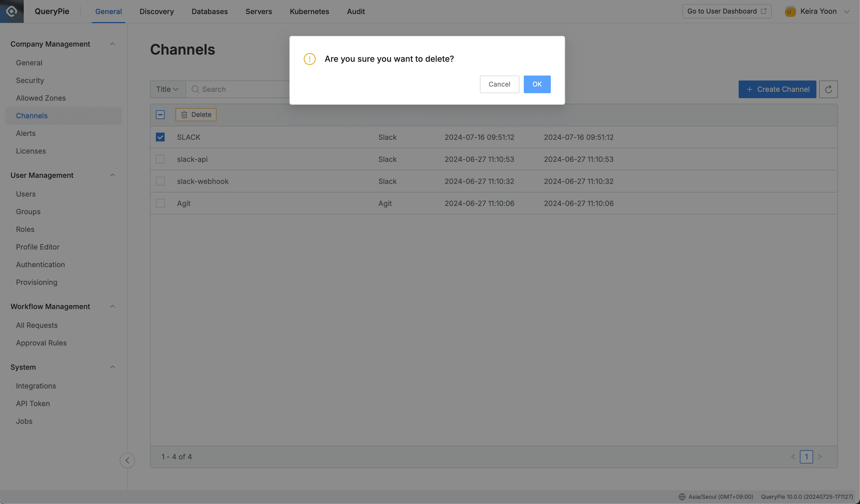Open the Title filter dropdown
Screen dimensions: 860x504
click(x=167, y=89)
